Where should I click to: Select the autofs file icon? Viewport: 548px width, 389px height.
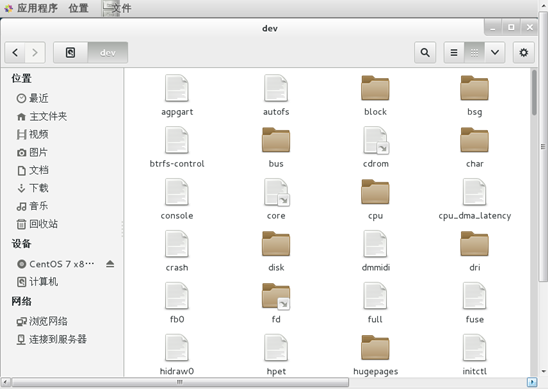(276, 89)
